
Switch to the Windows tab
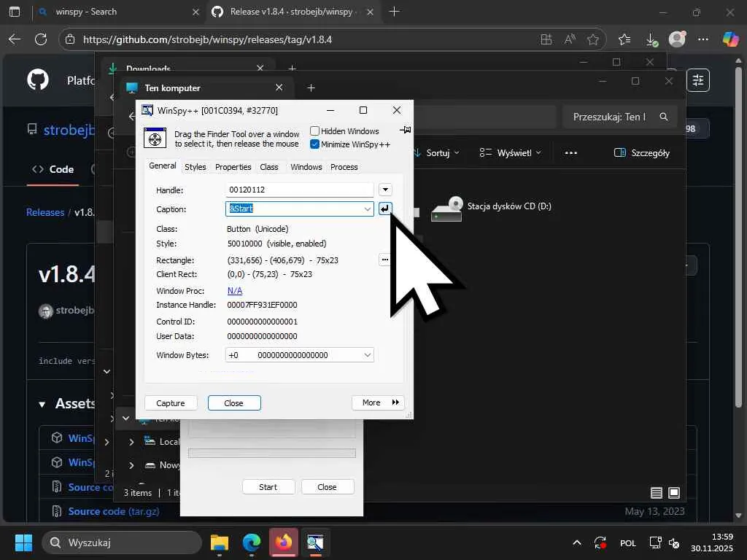coord(306,167)
